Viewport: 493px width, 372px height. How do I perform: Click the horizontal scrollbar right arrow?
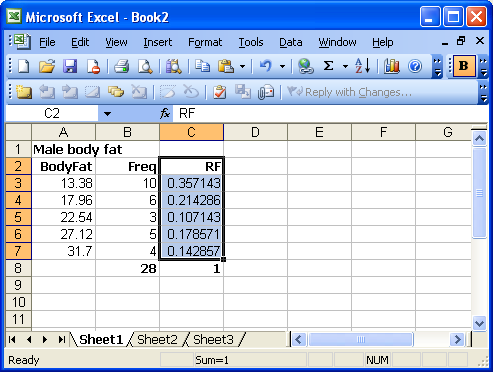pos(458,340)
